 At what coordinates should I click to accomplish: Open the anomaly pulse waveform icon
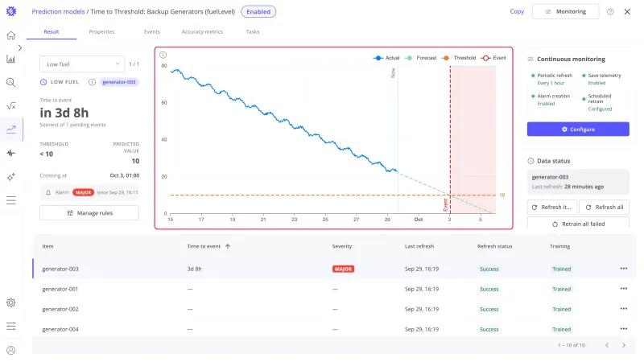(11, 153)
